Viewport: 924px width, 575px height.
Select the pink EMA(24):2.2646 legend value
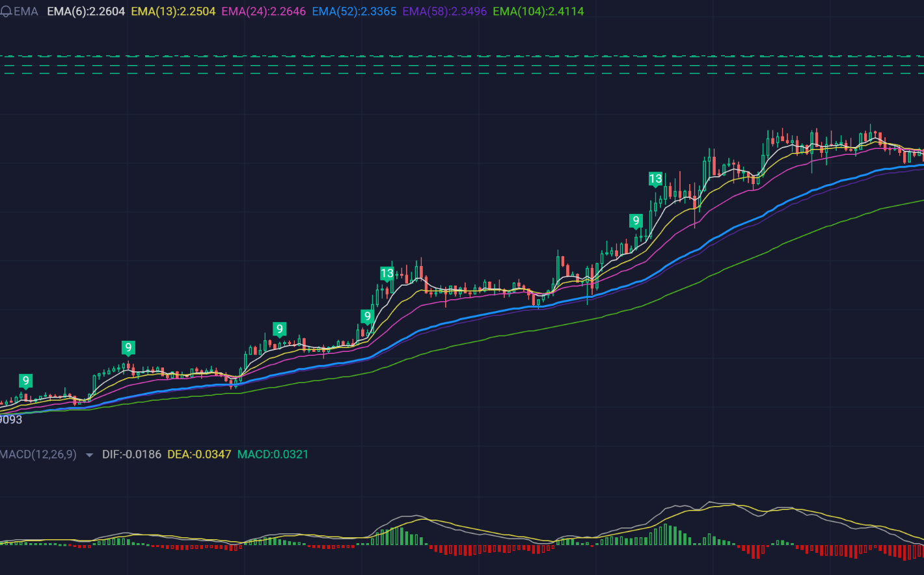[264, 12]
